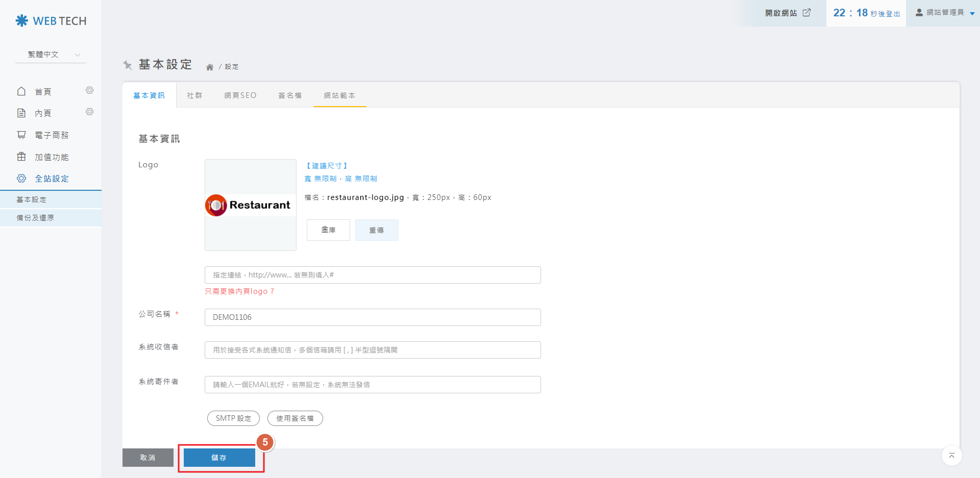Click the Restaurant logo thumbnail
Screen dimensions: 980x478
point(250,205)
